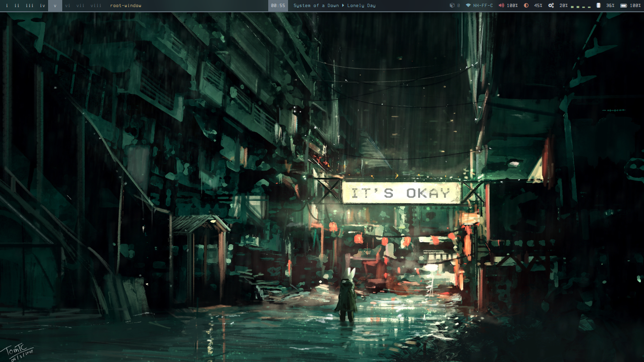Switch to workspace i

(7, 6)
